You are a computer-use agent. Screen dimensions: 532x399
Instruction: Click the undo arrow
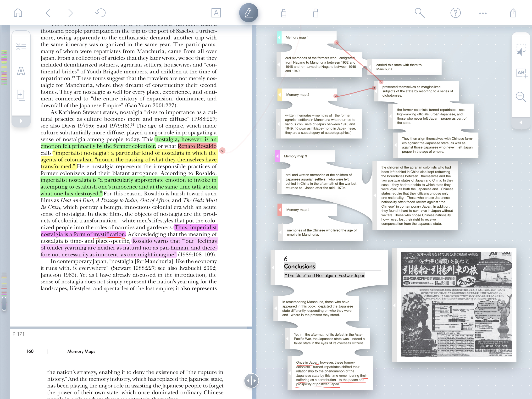(x=100, y=13)
